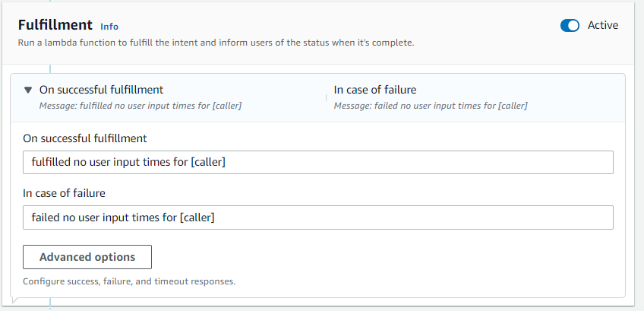
Task: Click the Fulfillment section heading
Action: (55, 25)
